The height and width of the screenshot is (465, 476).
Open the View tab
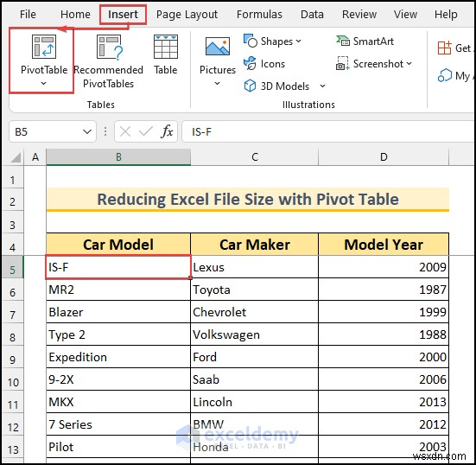[x=405, y=15]
